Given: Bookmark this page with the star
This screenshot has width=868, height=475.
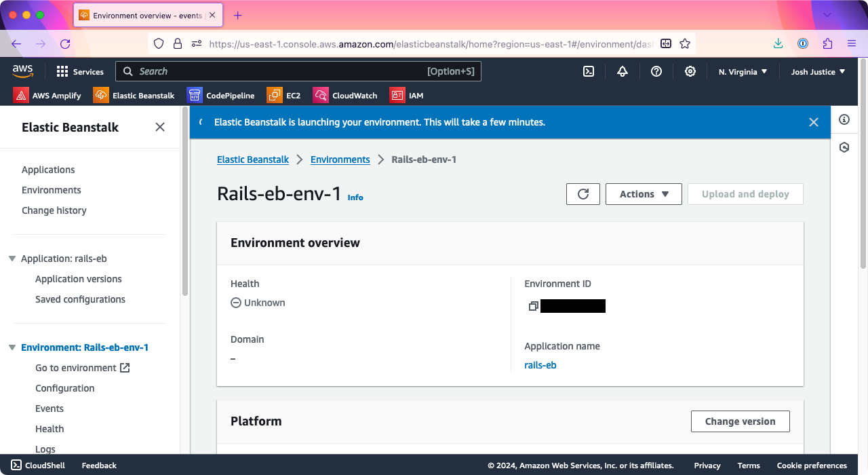Looking at the screenshot, I should [x=685, y=43].
